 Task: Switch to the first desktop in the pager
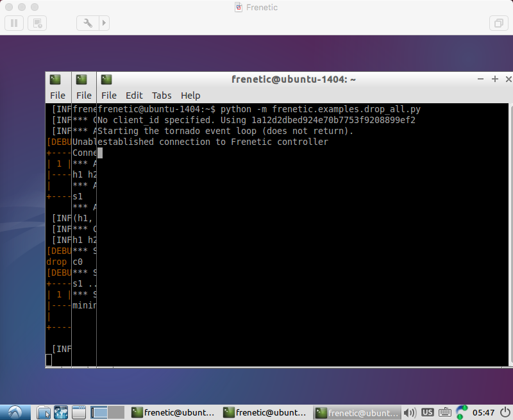pos(99,412)
